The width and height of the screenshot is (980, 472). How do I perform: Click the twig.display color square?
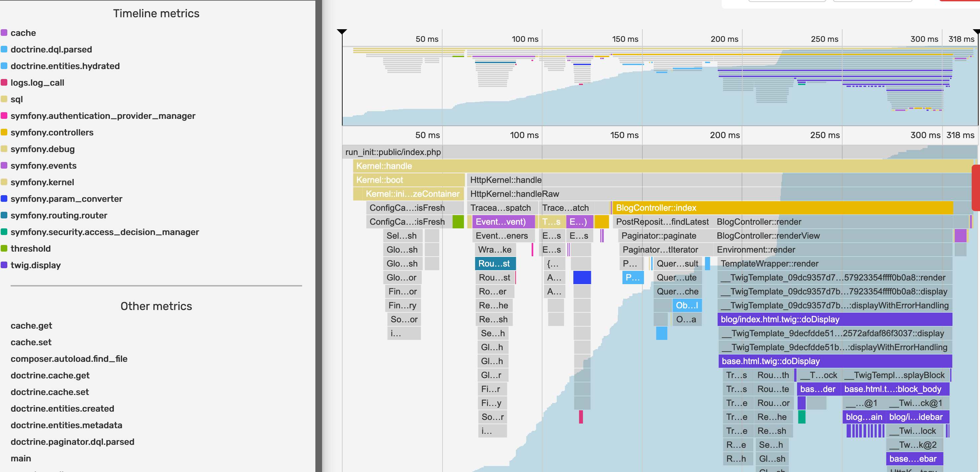click(x=4, y=265)
